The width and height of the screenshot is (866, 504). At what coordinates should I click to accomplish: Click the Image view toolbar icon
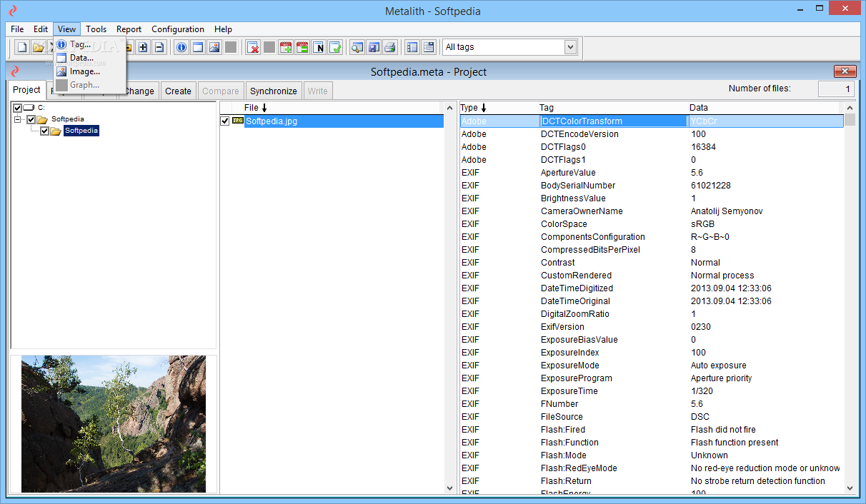(214, 48)
